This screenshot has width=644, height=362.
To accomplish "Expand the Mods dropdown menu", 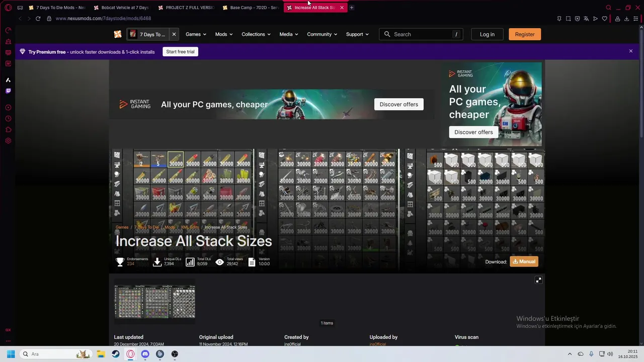I will [224, 34].
